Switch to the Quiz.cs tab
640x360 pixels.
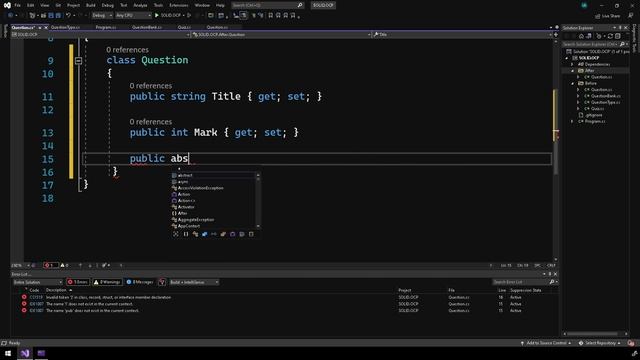click(184, 27)
